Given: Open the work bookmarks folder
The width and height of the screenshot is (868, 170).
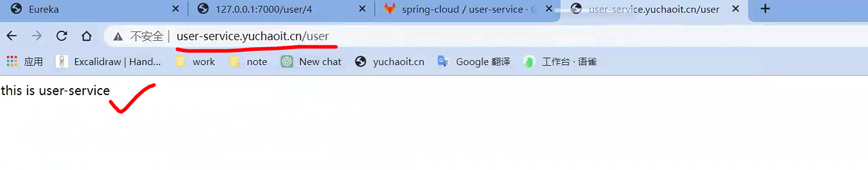Looking at the screenshot, I should 195,62.
